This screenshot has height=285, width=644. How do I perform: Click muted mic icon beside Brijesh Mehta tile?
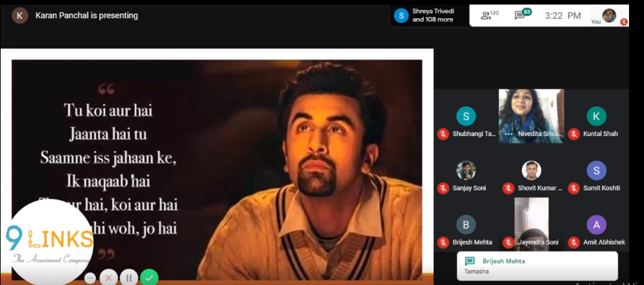[x=443, y=242]
